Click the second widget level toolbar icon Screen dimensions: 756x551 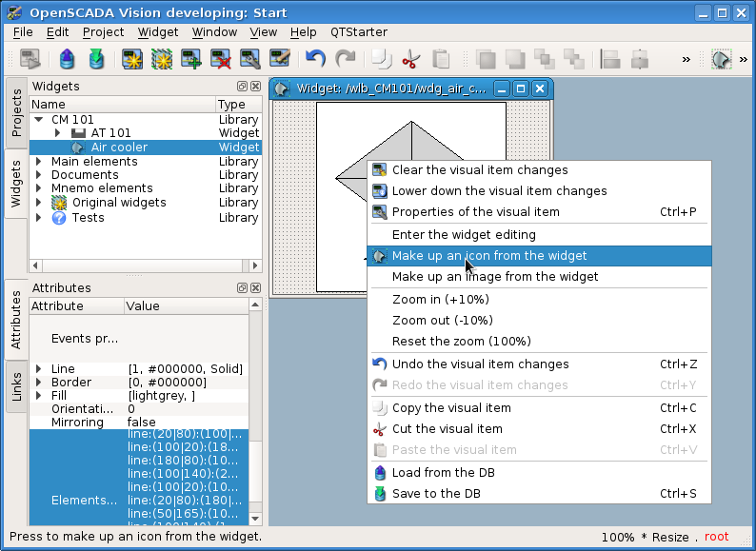(x=515, y=59)
